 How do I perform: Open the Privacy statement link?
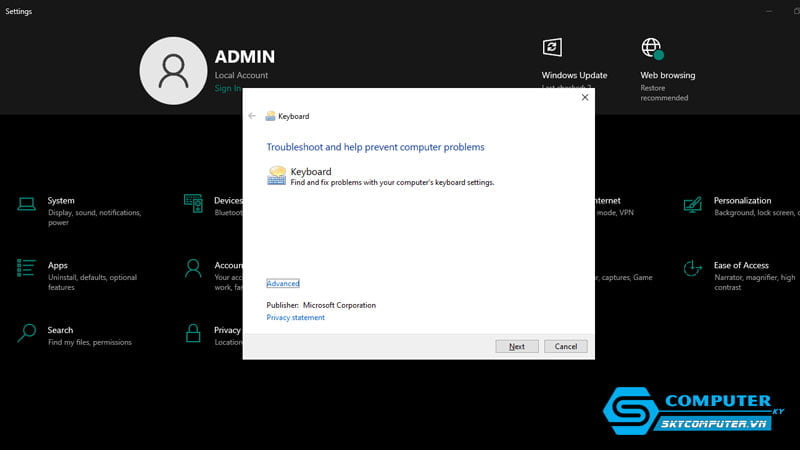[x=295, y=318]
